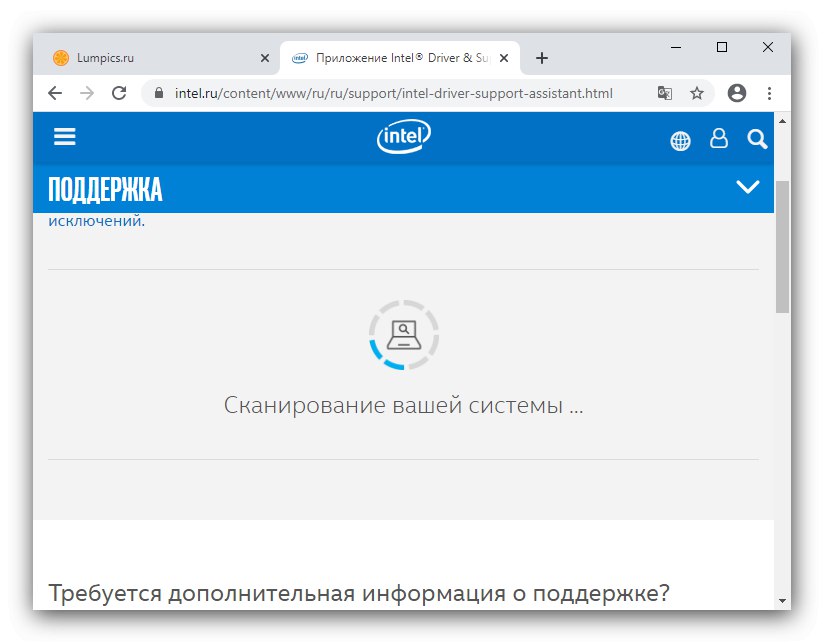Screen dimensions: 824x643
Task: Bookmark this page with star
Action: click(697, 94)
